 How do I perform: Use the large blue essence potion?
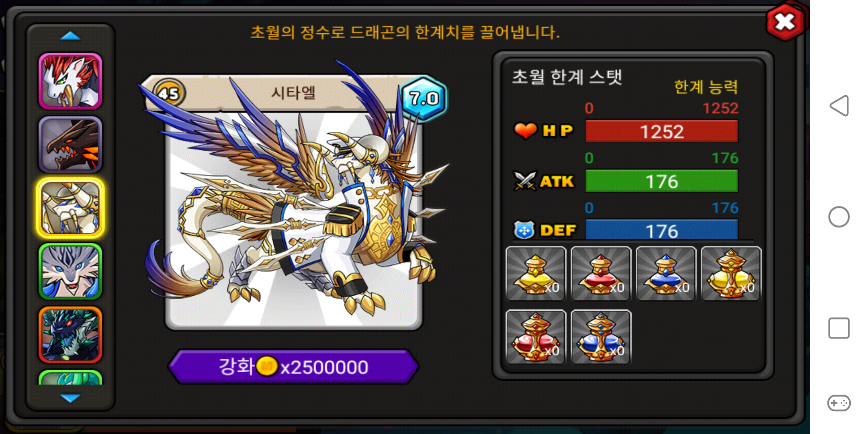[x=601, y=337]
